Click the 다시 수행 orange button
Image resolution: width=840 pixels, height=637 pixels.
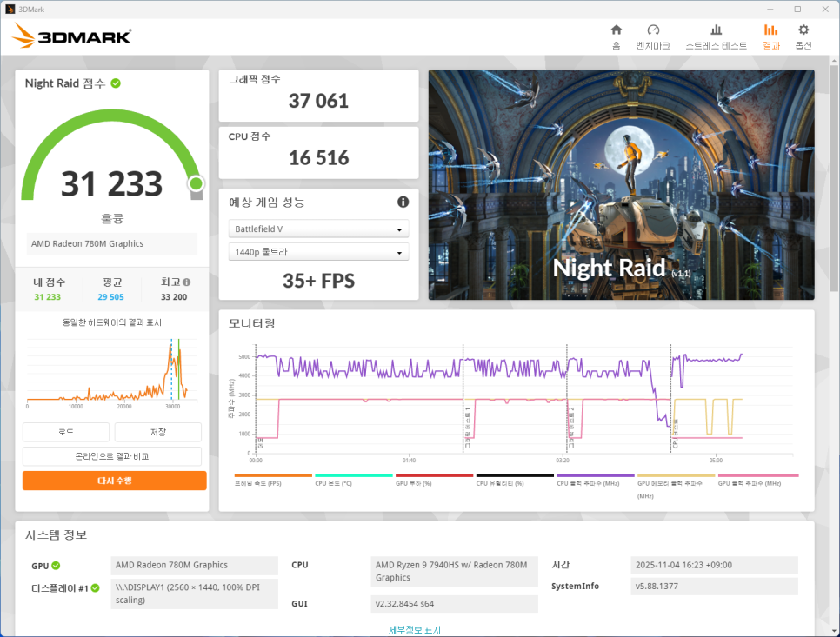(x=114, y=481)
